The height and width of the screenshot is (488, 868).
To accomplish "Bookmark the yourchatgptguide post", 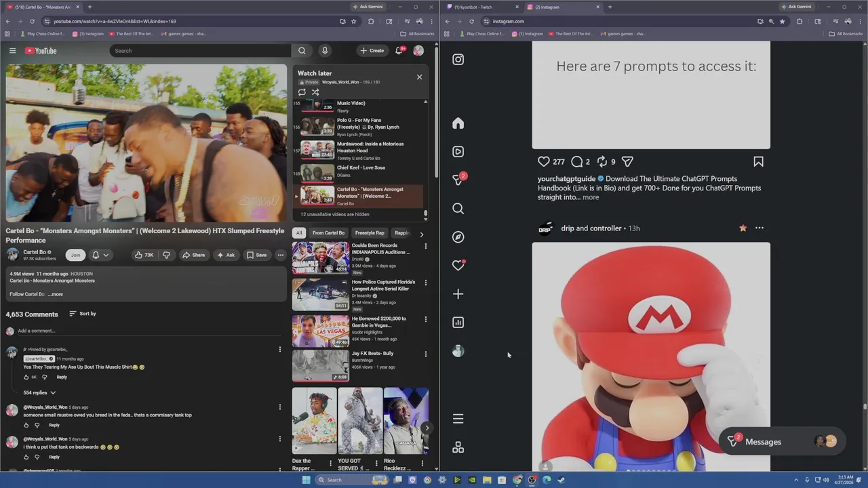I will click(x=758, y=161).
